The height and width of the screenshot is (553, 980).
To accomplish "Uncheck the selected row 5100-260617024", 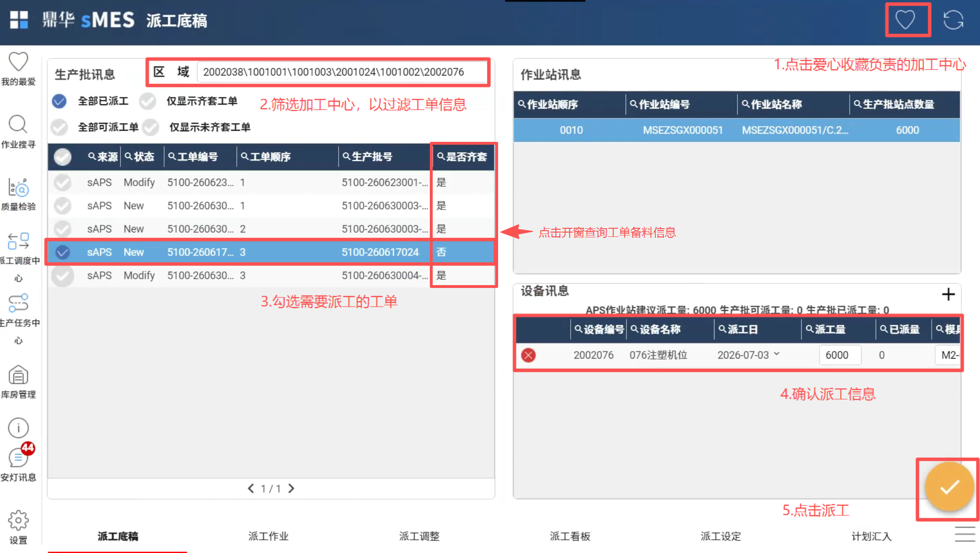I will 63,252.
